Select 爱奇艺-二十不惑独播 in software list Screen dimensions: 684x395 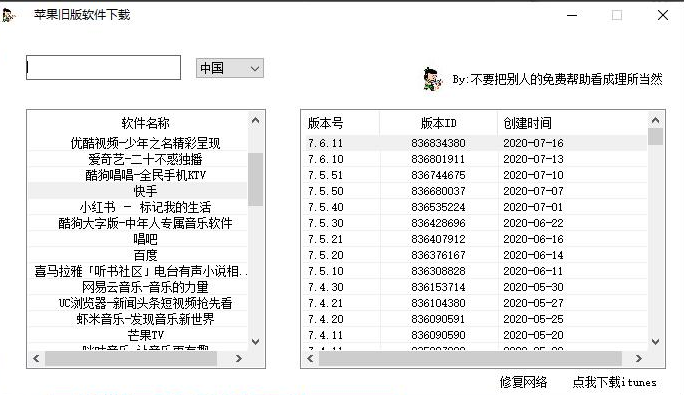[138, 159]
